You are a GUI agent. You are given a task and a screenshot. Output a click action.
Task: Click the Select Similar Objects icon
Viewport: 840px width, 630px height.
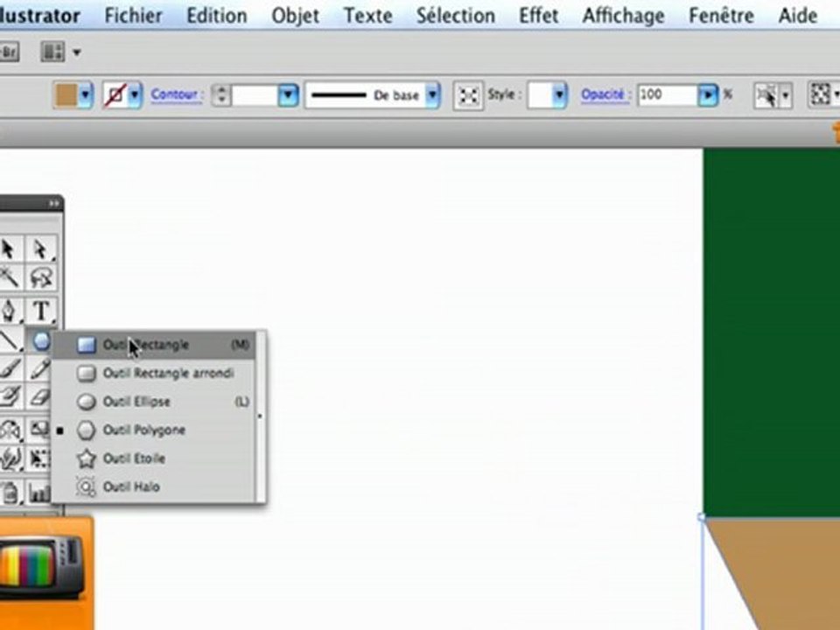[766, 95]
